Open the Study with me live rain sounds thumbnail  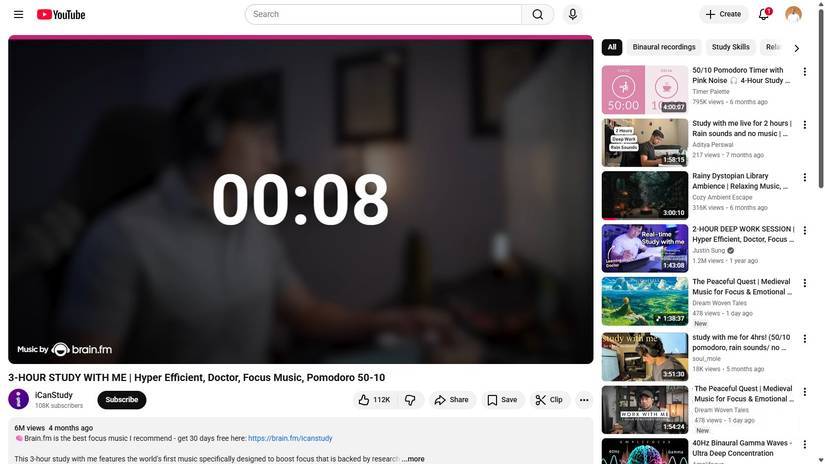(x=645, y=143)
